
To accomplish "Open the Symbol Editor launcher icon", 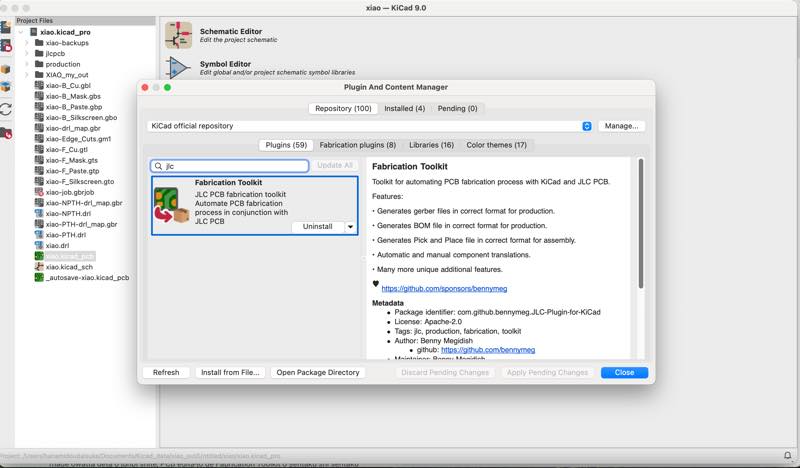I will click(x=178, y=67).
